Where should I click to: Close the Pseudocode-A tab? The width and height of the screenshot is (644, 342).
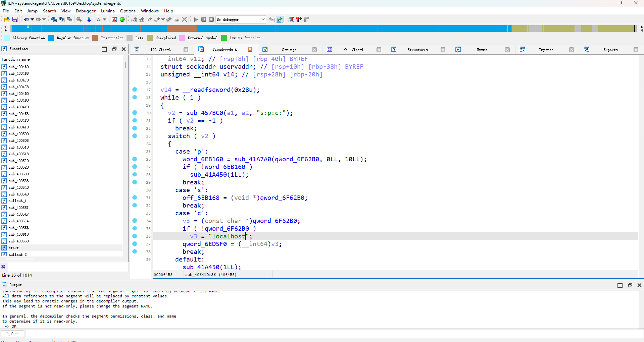pyautogui.click(x=250, y=49)
